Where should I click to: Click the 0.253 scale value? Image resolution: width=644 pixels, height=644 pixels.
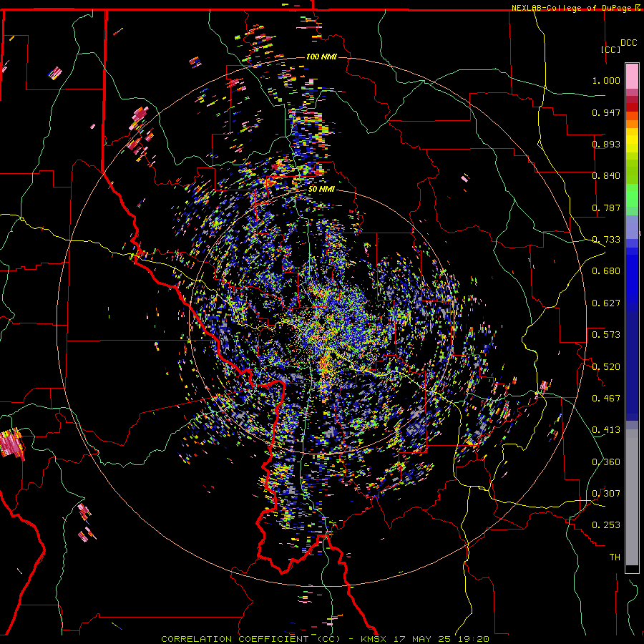pyautogui.click(x=606, y=525)
